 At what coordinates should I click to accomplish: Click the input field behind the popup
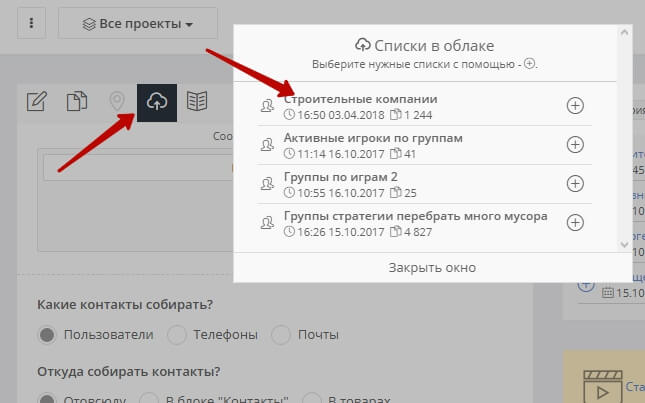coord(139,167)
